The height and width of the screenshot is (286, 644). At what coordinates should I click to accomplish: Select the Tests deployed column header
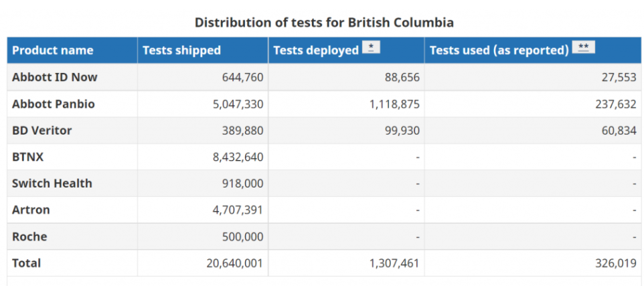(316, 50)
